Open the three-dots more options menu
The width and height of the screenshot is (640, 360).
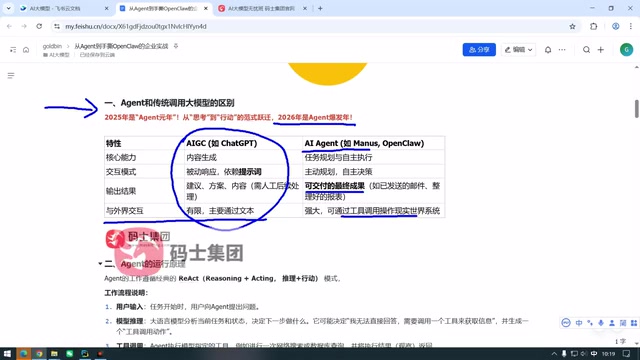tap(562, 50)
